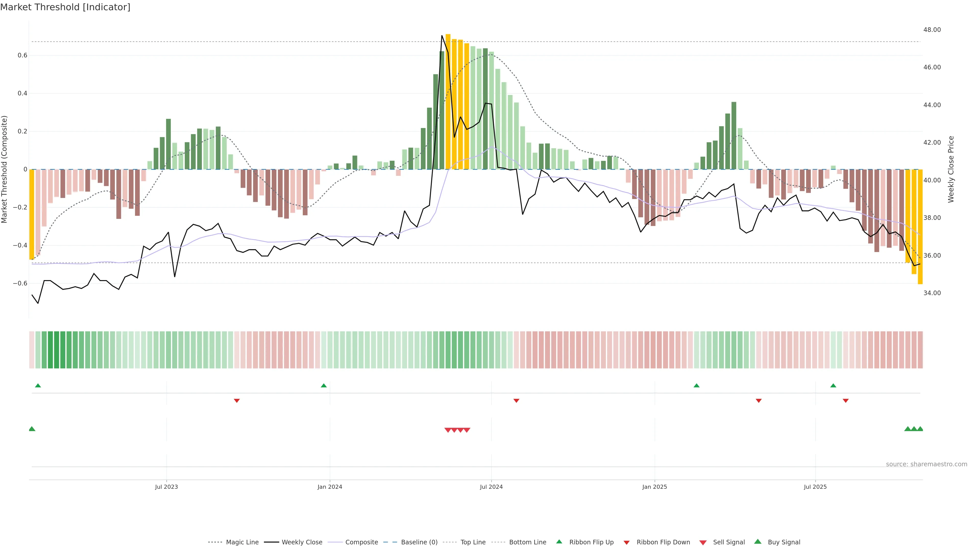980x551 pixels.
Task: Click the source sharemaestro.com text
Action: click(926, 464)
